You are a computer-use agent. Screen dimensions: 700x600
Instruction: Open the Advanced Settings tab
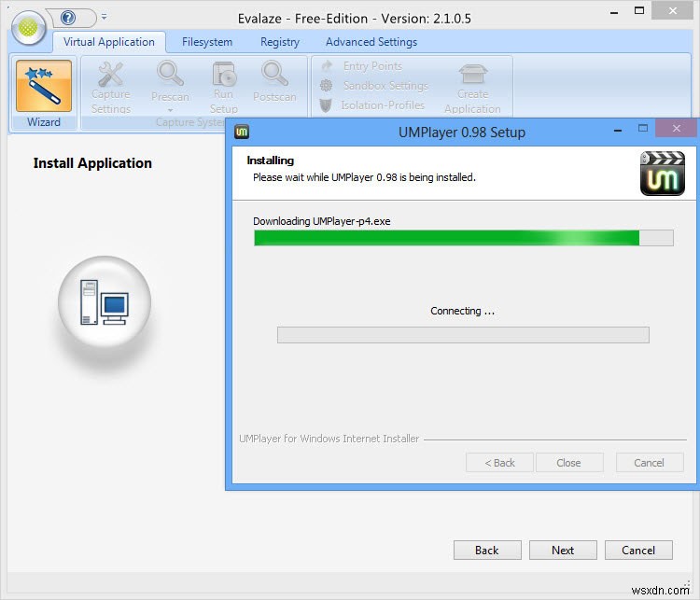tap(371, 42)
